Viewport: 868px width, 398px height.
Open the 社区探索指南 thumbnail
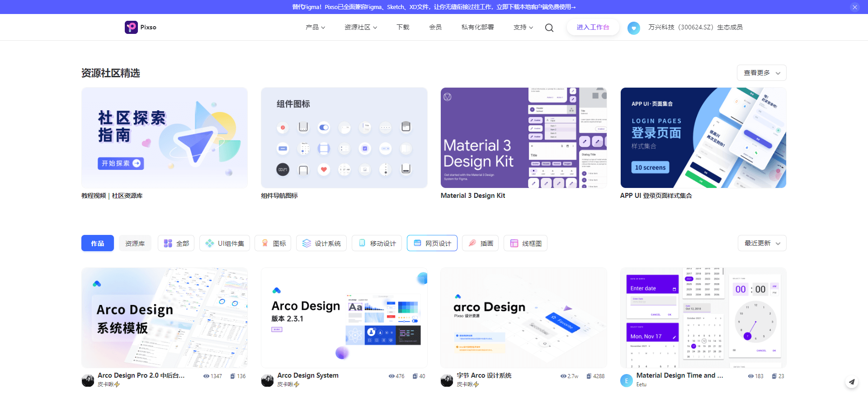click(x=165, y=138)
